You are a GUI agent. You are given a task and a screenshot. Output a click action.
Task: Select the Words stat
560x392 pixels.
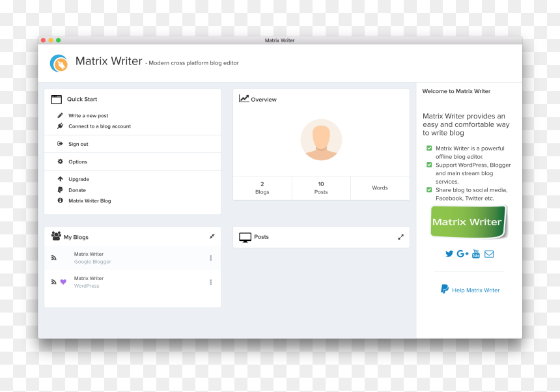point(380,188)
